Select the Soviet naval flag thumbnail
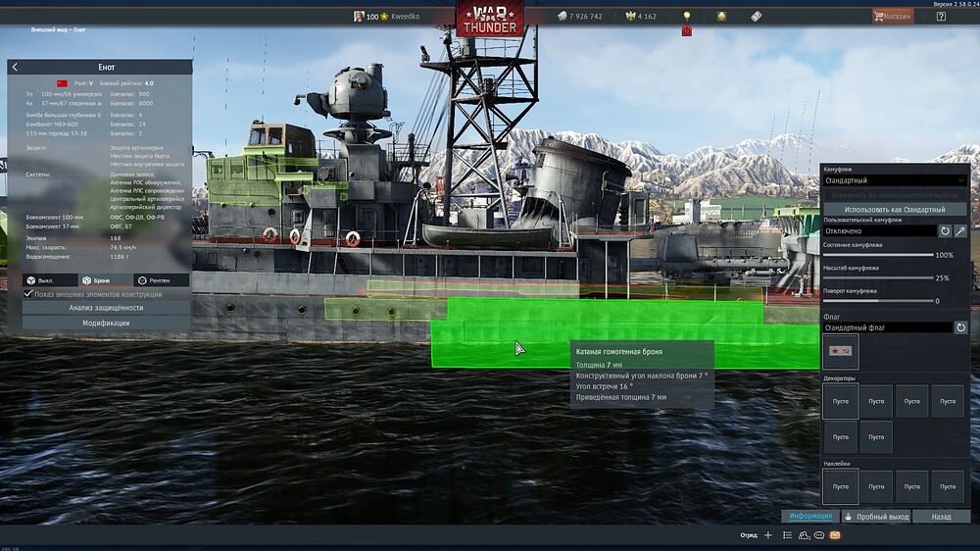The image size is (980, 551). click(840, 351)
